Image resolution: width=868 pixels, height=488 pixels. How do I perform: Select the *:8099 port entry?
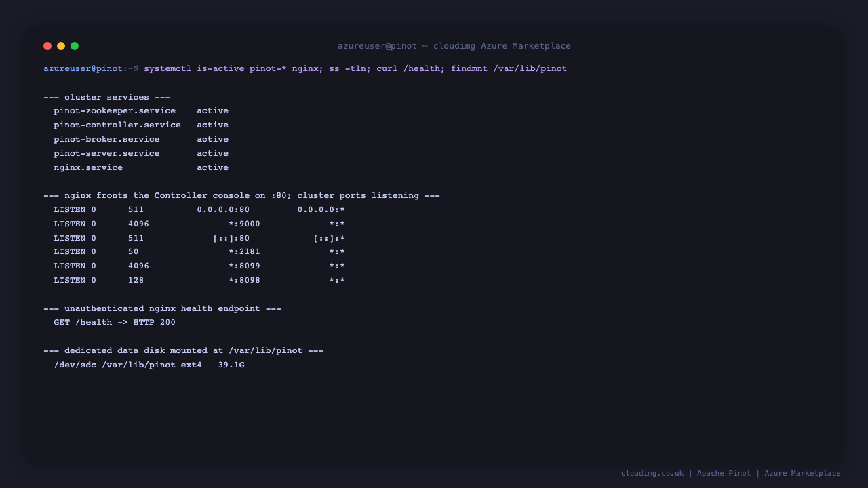(244, 266)
